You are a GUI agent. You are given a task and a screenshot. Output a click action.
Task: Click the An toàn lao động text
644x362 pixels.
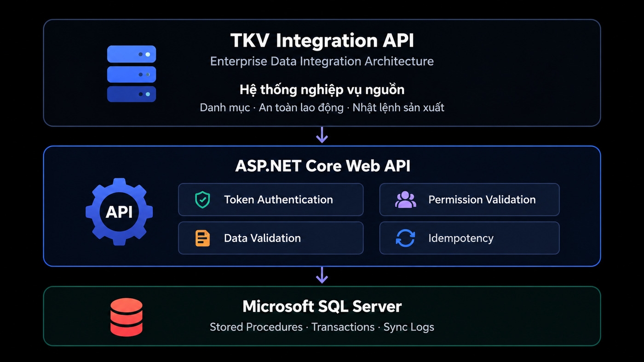click(301, 108)
